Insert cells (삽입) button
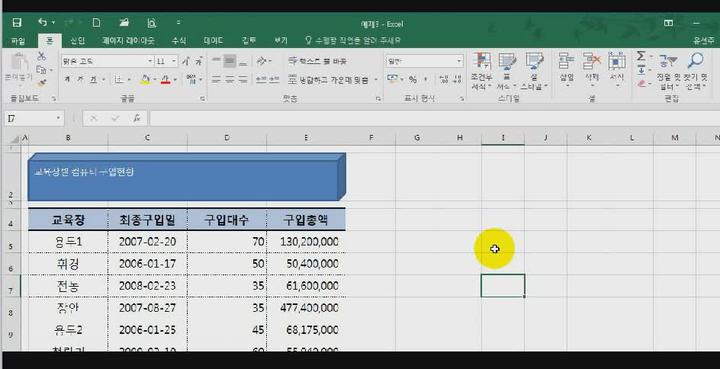The image size is (720, 369). pos(567,70)
